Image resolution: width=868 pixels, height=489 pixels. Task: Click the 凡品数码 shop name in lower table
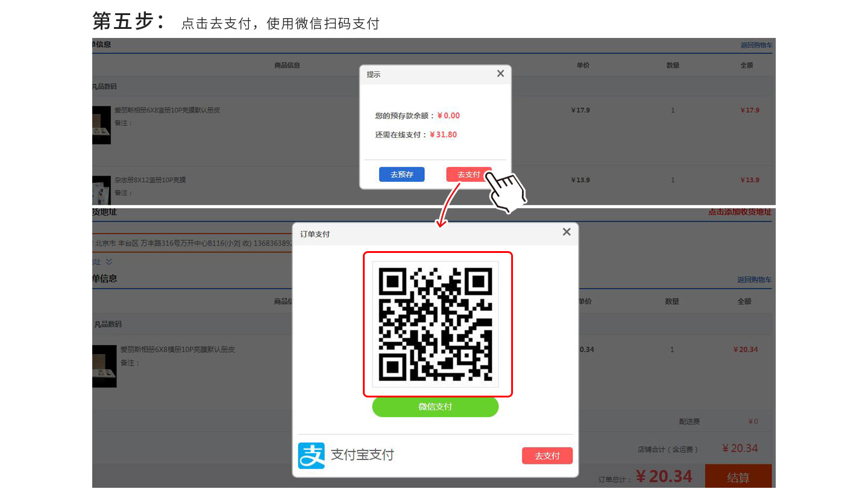[108, 324]
